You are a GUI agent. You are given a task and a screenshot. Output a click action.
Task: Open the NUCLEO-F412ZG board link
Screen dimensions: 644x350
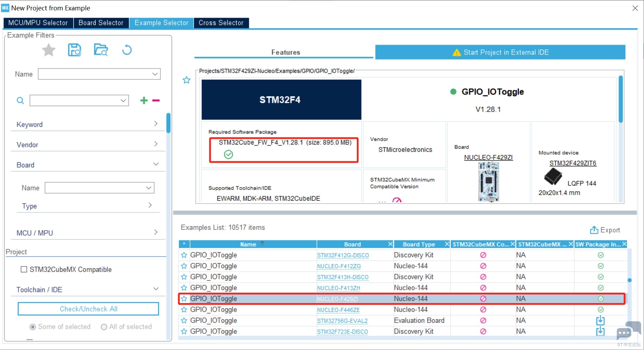[339, 266]
